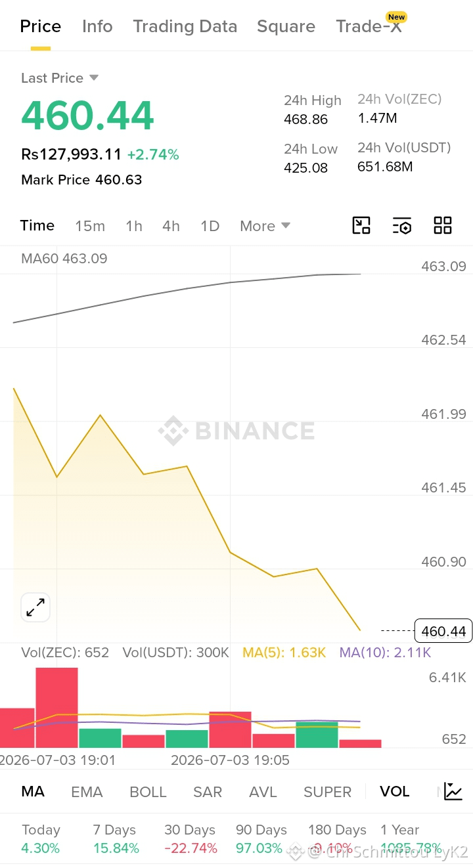Open the indicator chart icon beside VOL
Screen dimensions: 473x868
[453, 791]
